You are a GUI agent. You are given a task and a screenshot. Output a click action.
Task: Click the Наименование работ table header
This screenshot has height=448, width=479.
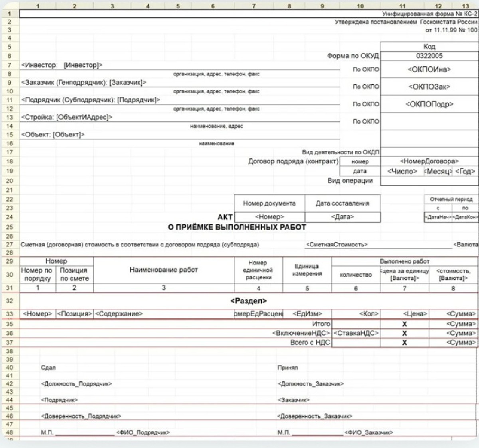click(x=164, y=270)
